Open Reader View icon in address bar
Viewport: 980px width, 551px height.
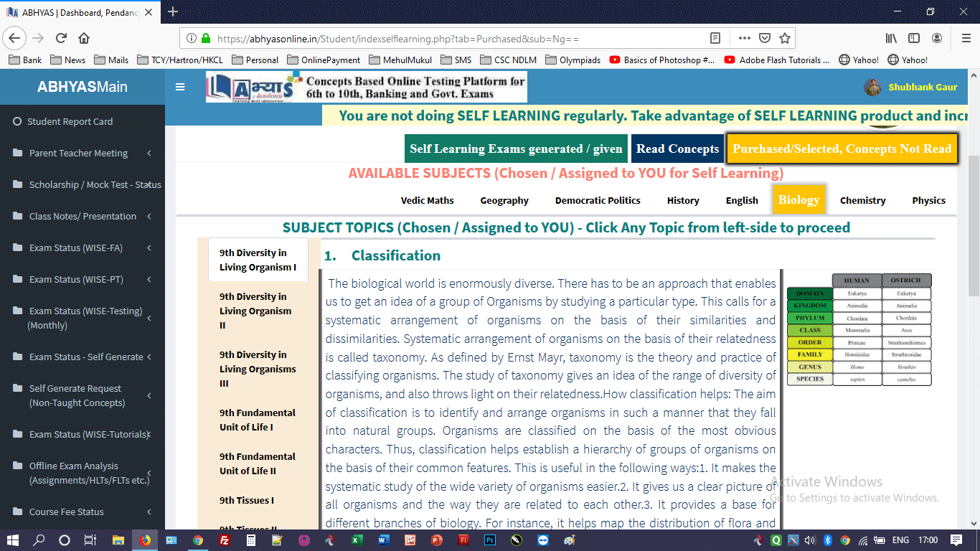[x=715, y=38]
